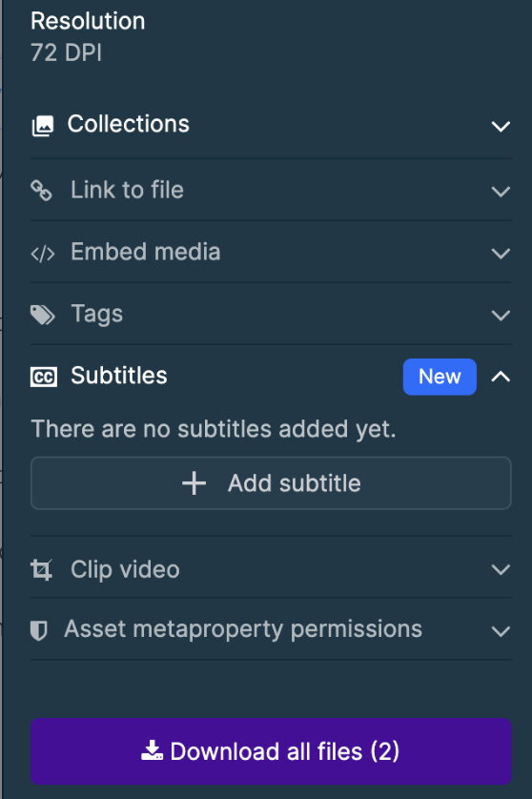This screenshot has height=799, width=532.
Task: Click the Collections stacked-images icon
Action: [x=43, y=126]
